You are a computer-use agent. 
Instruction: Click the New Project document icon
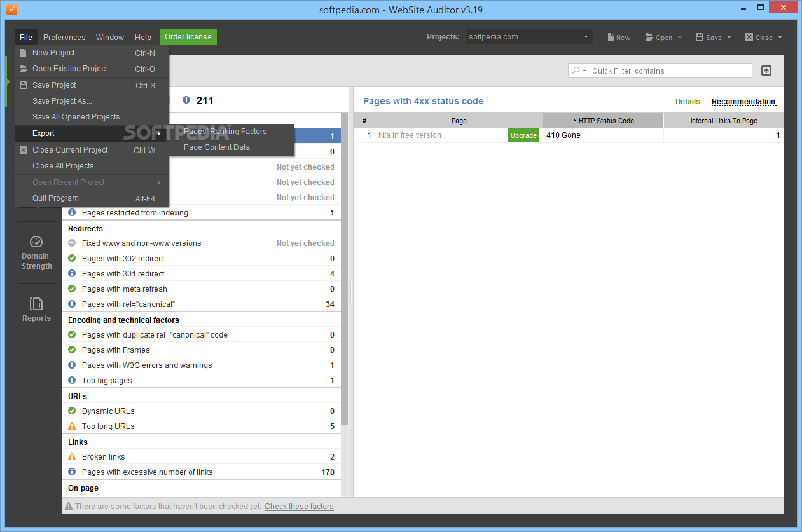pos(24,53)
